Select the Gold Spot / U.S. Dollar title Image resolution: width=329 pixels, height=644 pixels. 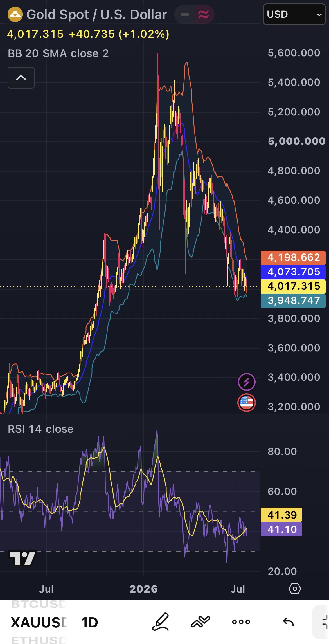97,15
